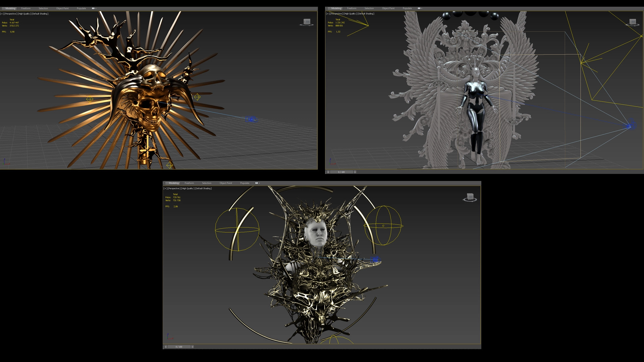Select the Populate tab above the bottom viewport
This screenshot has height=362, width=644.
click(x=245, y=183)
